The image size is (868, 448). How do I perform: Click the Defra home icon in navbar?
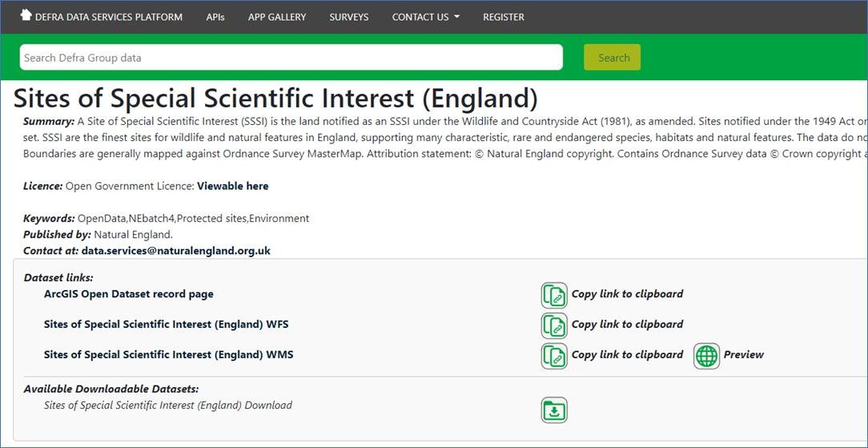click(26, 15)
